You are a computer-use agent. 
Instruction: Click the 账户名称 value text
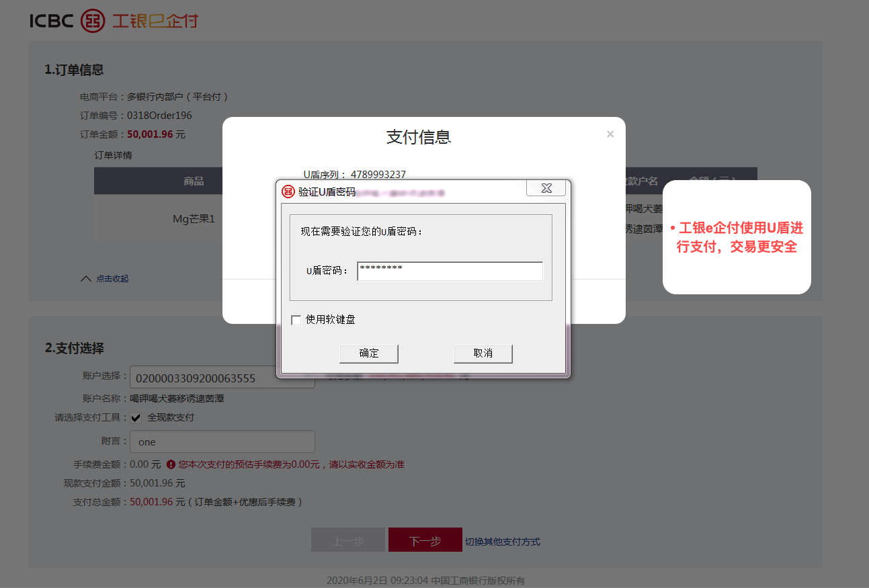coord(177,398)
